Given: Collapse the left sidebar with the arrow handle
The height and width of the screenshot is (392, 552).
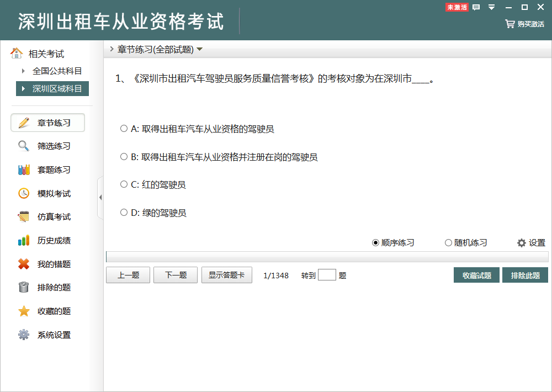Looking at the screenshot, I should (100, 197).
